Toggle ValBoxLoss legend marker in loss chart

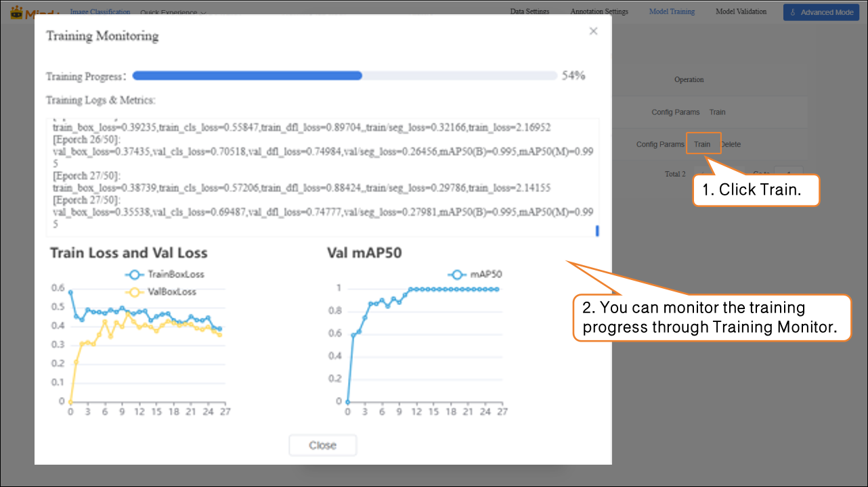[x=134, y=292]
